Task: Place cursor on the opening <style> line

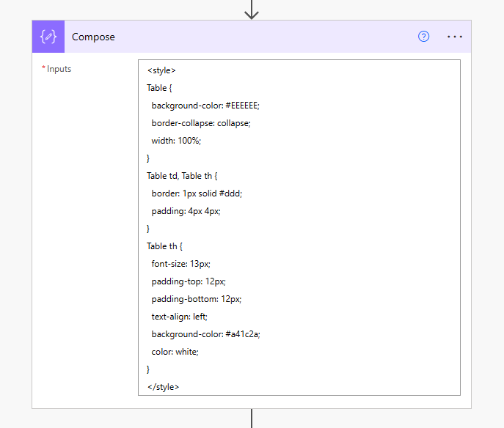Action: click(161, 70)
